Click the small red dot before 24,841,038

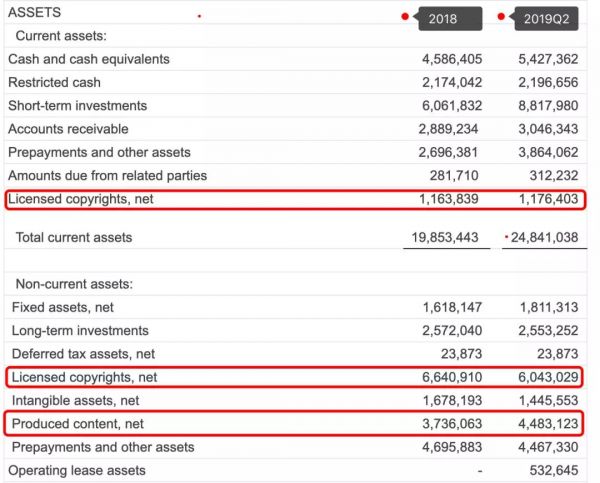click(x=507, y=237)
